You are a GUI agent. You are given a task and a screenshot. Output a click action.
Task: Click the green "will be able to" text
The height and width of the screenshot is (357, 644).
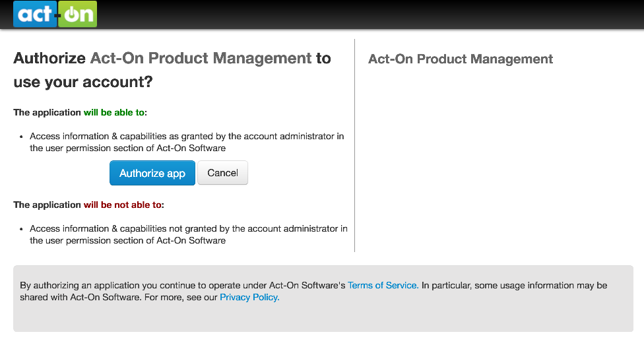[114, 113]
